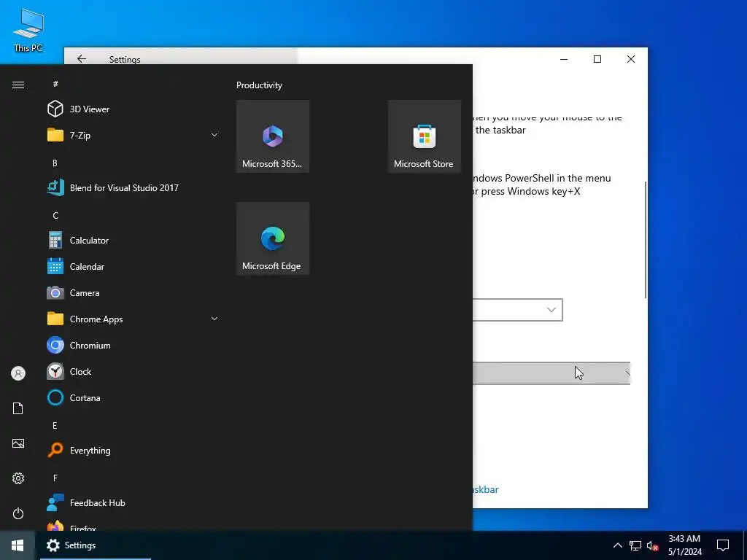
Task: Open the Microsoft Store tile
Action: click(x=424, y=136)
